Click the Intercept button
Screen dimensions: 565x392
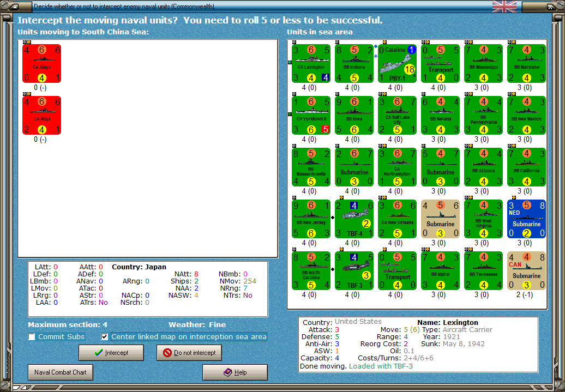pos(111,353)
